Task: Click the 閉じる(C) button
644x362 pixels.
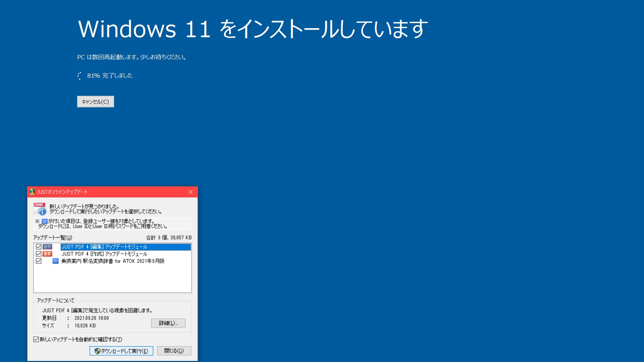Action: click(x=174, y=351)
